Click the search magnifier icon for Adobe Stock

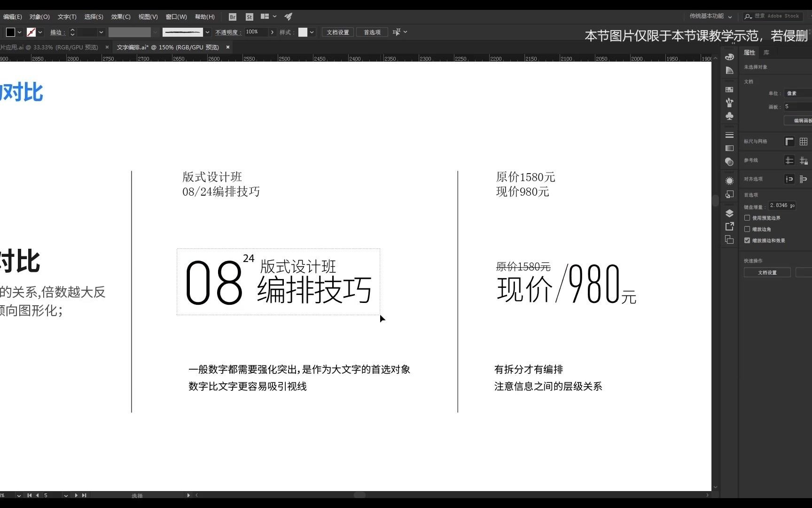click(x=748, y=16)
